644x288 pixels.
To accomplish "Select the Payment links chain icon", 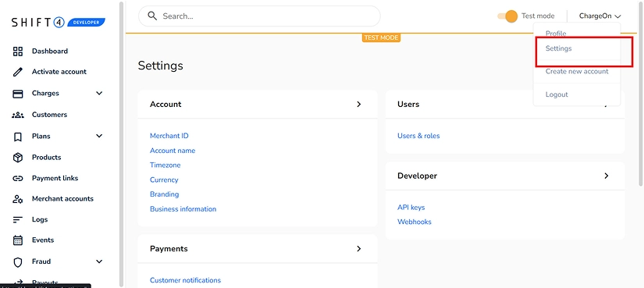I will pyautogui.click(x=18, y=178).
